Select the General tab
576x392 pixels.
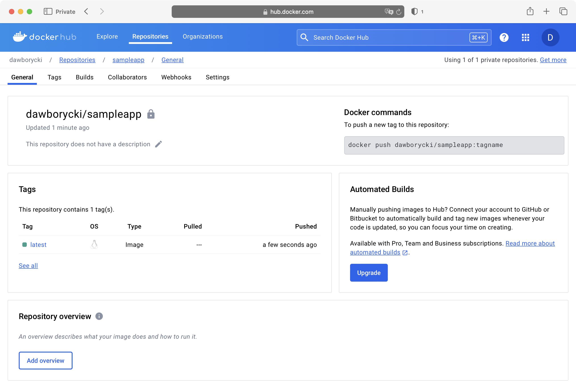[22, 77]
